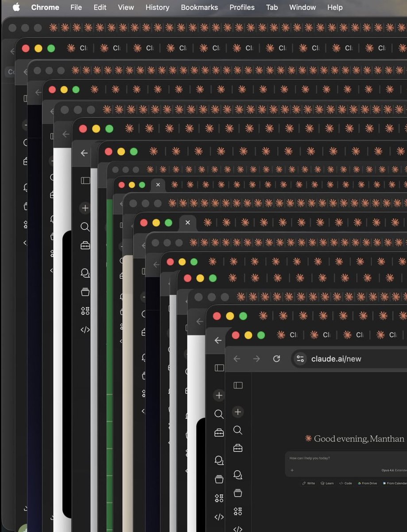This screenshot has height=532, width=407.
Task: Click the claude.ai/new address bar
Action: pyautogui.click(x=350, y=359)
